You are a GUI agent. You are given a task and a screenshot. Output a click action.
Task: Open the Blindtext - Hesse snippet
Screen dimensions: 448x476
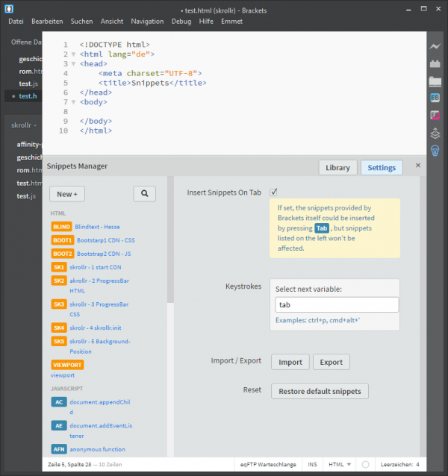97,227
